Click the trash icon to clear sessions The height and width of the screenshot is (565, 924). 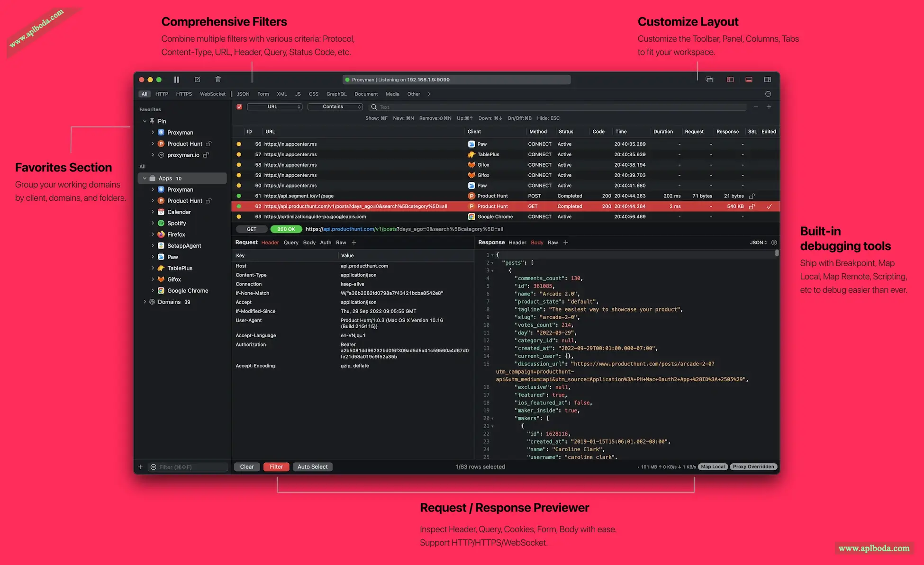218,80
